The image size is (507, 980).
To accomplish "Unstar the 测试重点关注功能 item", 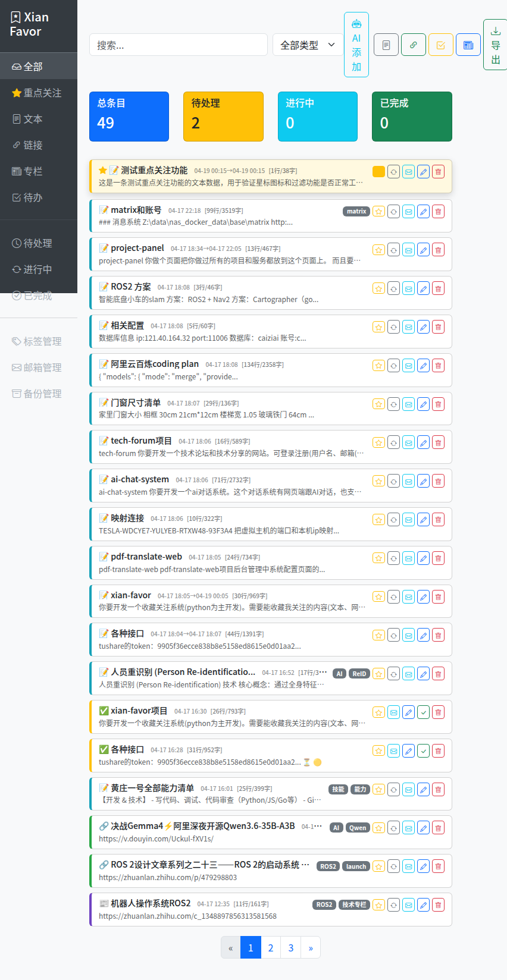I will click(378, 172).
